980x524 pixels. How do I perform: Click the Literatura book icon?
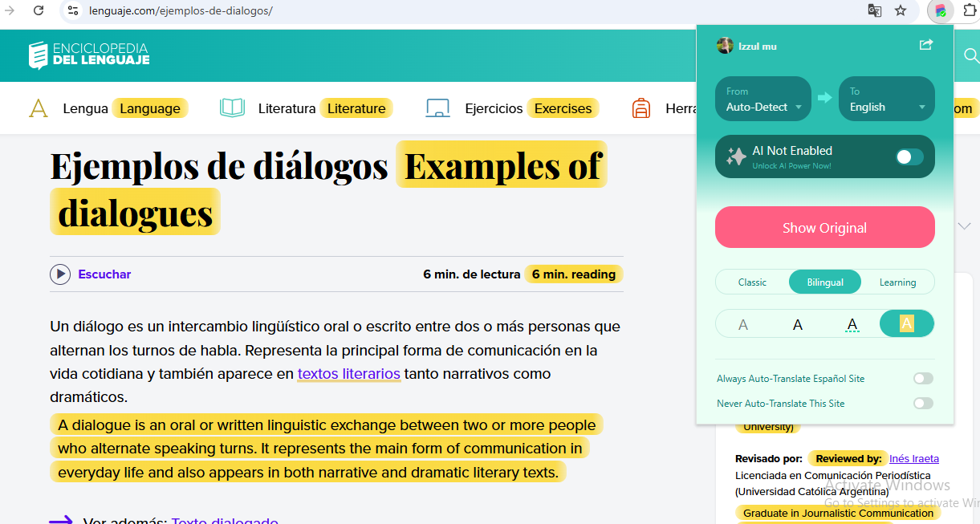coord(232,108)
